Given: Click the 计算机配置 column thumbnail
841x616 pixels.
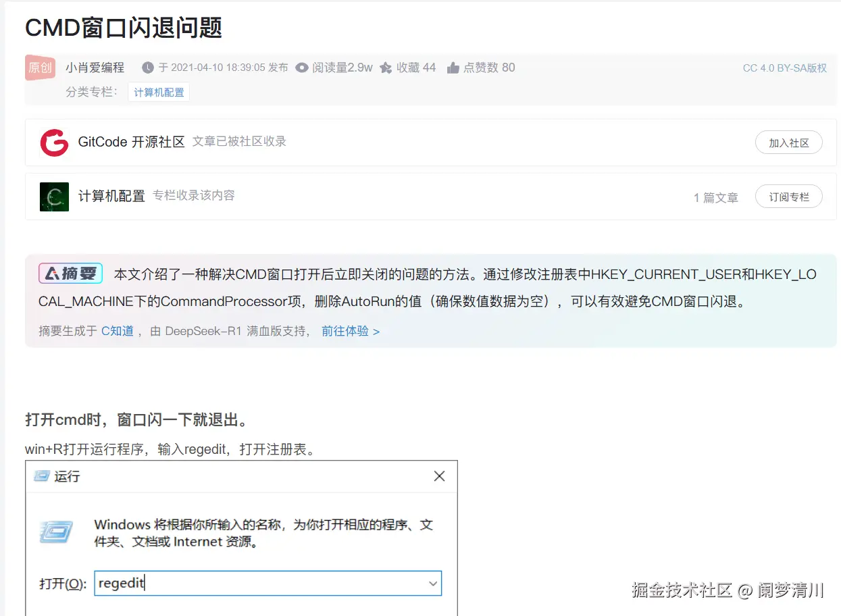Looking at the screenshot, I should point(54,197).
